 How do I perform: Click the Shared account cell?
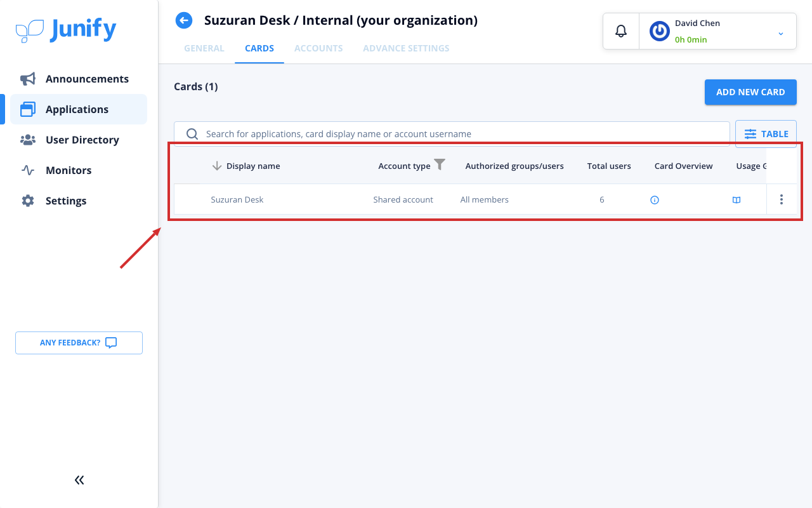(403, 199)
